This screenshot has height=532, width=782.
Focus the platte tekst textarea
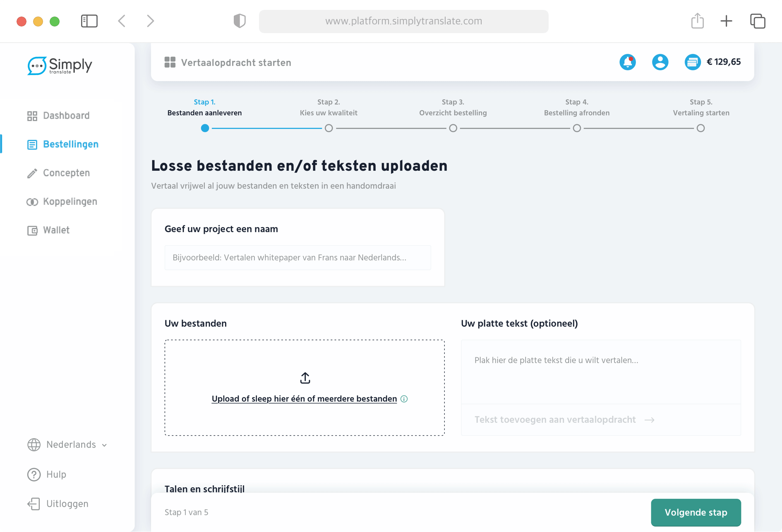tap(601, 372)
